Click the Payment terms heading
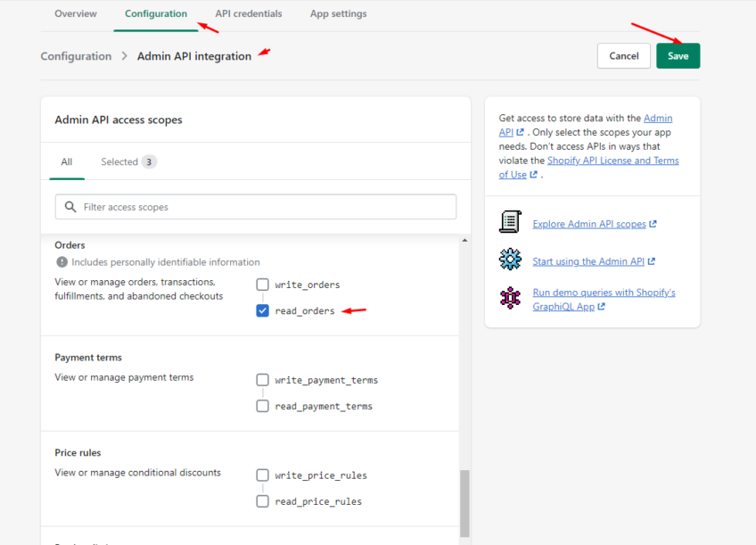The width and height of the screenshot is (756, 545). [88, 358]
